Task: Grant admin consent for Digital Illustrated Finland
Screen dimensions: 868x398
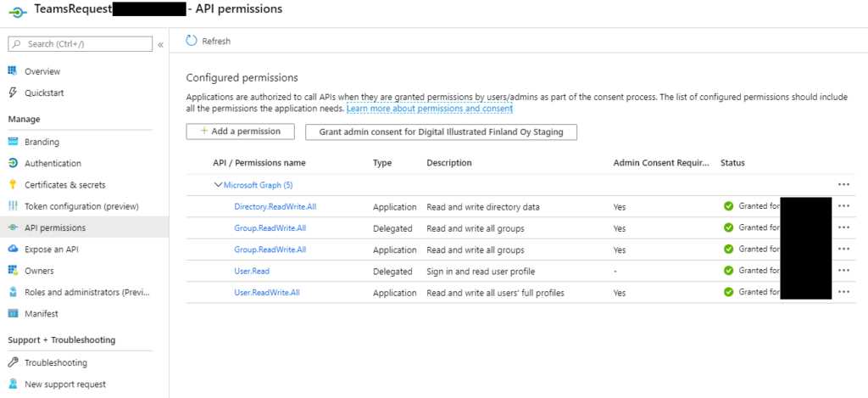Action: pos(441,132)
